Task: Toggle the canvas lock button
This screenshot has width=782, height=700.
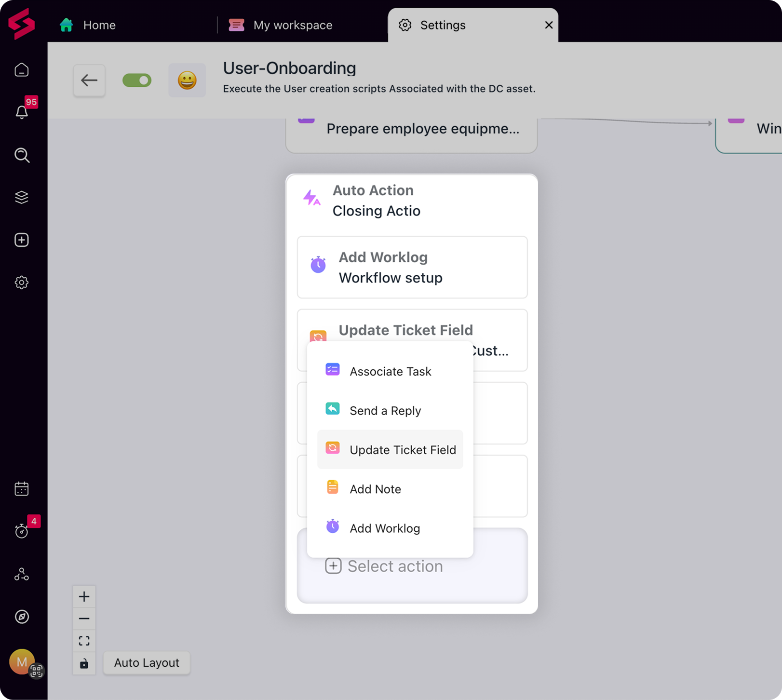Action: pos(84,663)
